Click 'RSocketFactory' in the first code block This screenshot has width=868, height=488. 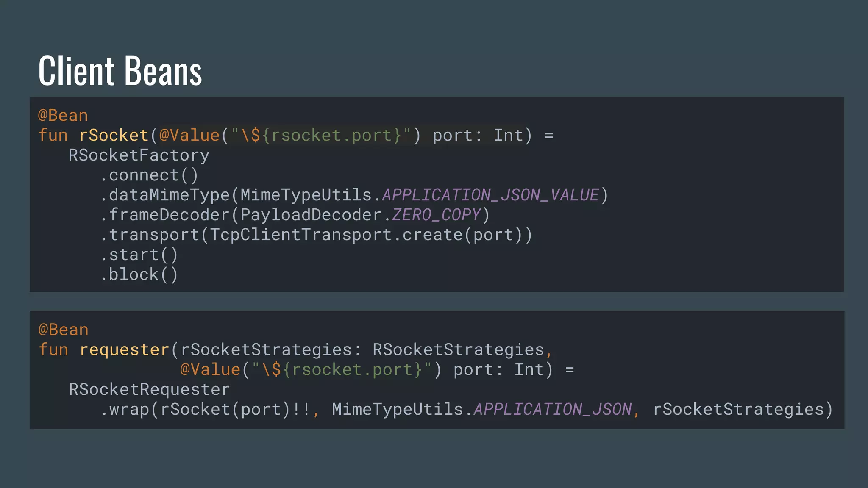click(x=139, y=155)
